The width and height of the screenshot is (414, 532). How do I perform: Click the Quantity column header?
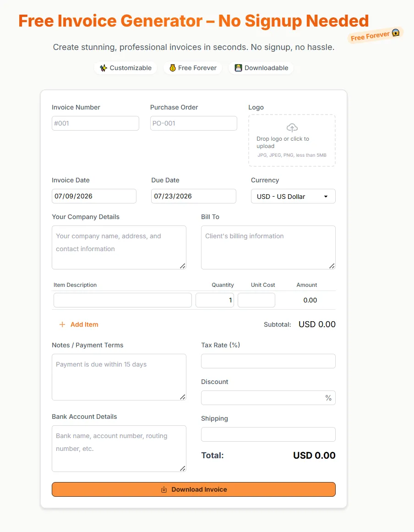[x=223, y=285]
